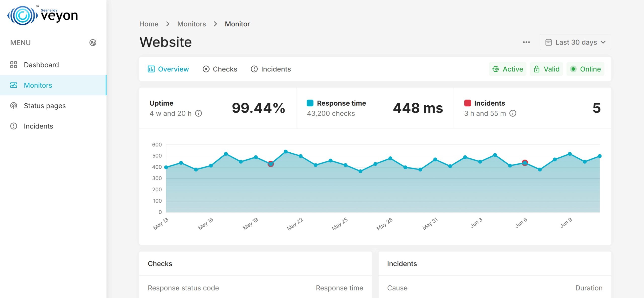The width and height of the screenshot is (644, 298).
Task: Click the red incident marker near May 20
Action: point(270,164)
